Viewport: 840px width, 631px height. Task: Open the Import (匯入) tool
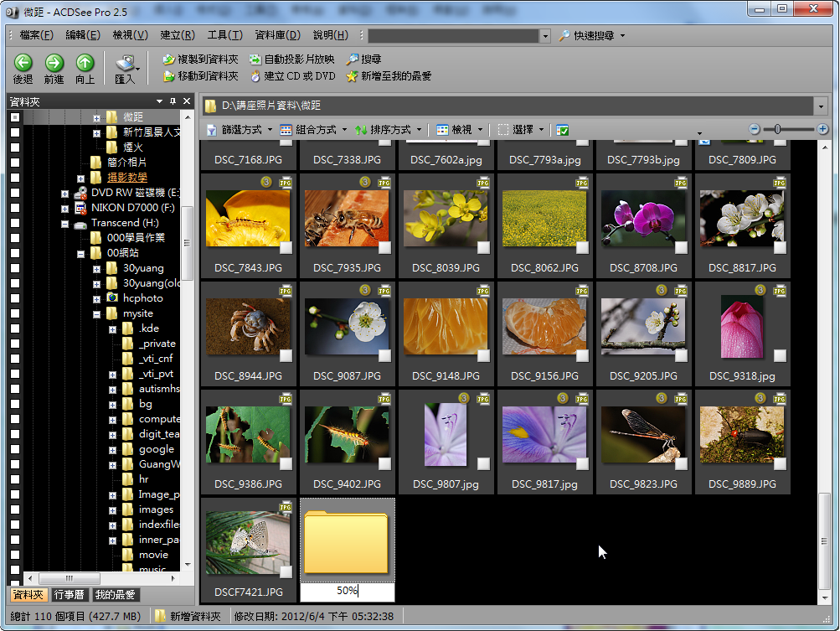(125, 67)
